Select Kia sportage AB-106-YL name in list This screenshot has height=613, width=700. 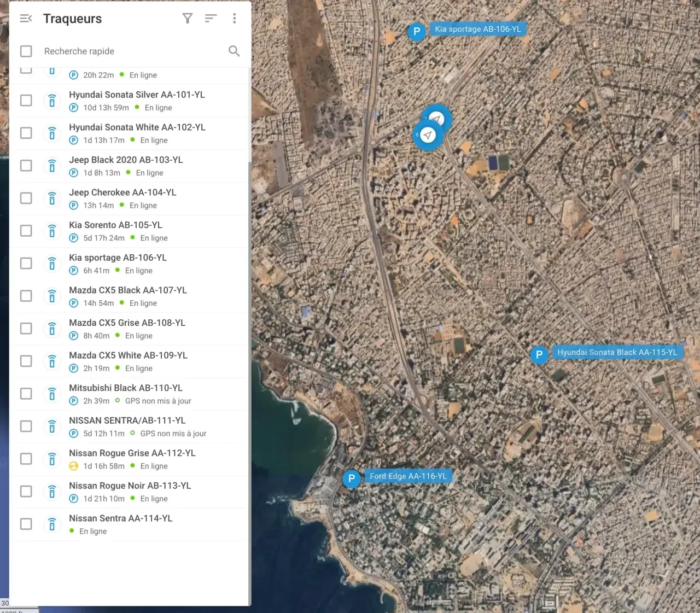click(x=118, y=258)
